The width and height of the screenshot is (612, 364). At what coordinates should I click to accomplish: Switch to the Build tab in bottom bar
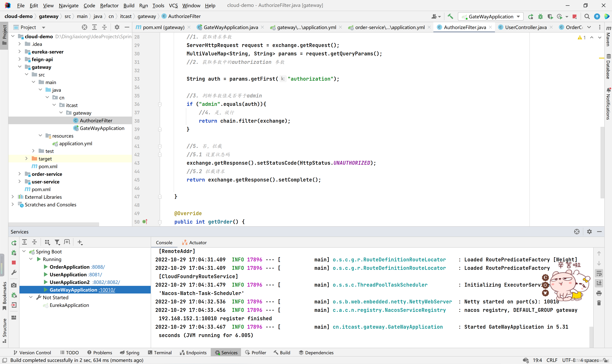point(285,352)
